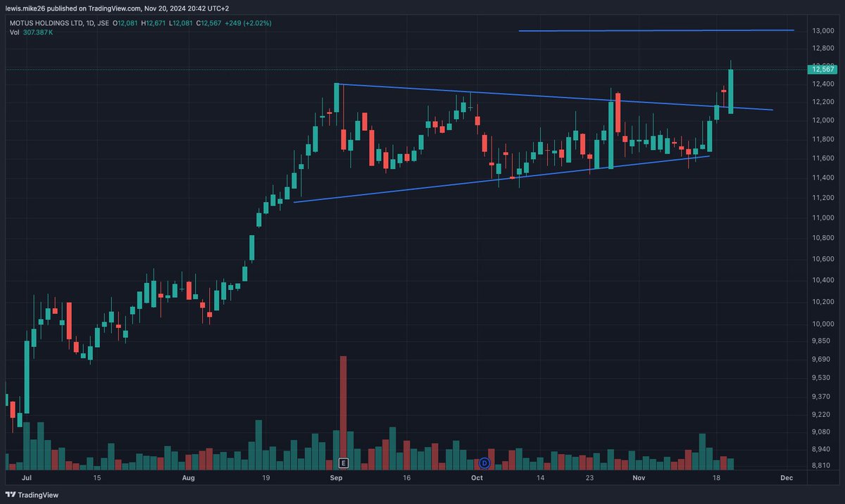845x504 pixels.
Task: Click the 12,400 price axis label
Action: 823,84
